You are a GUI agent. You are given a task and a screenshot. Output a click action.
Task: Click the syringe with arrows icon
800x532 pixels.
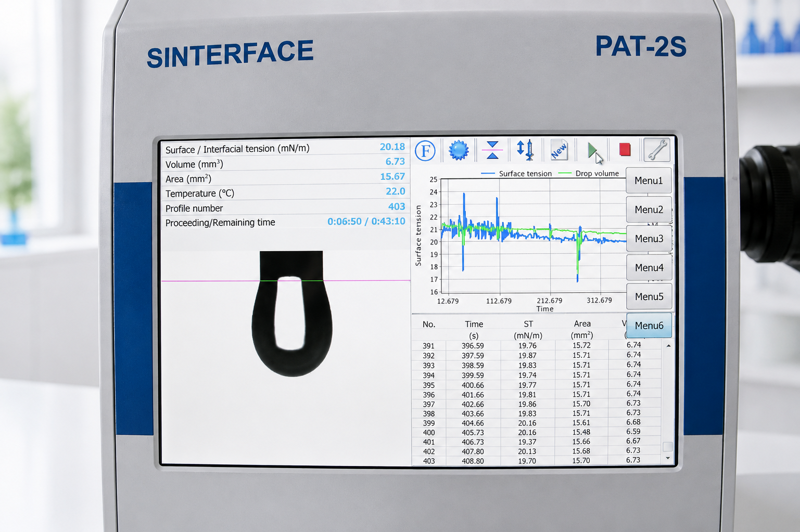pos(525,150)
